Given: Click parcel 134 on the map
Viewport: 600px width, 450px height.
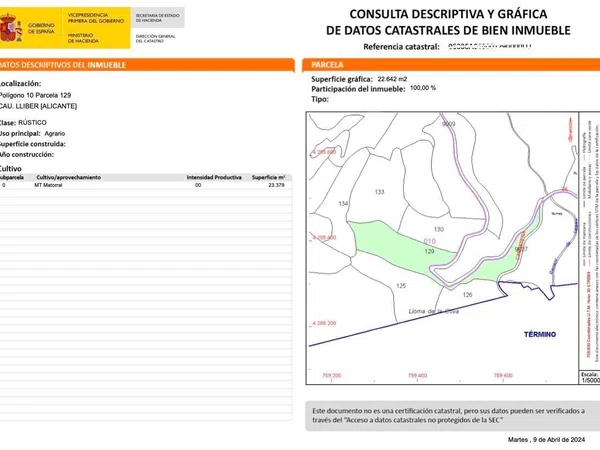Looking at the screenshot, I should [344, 204].
